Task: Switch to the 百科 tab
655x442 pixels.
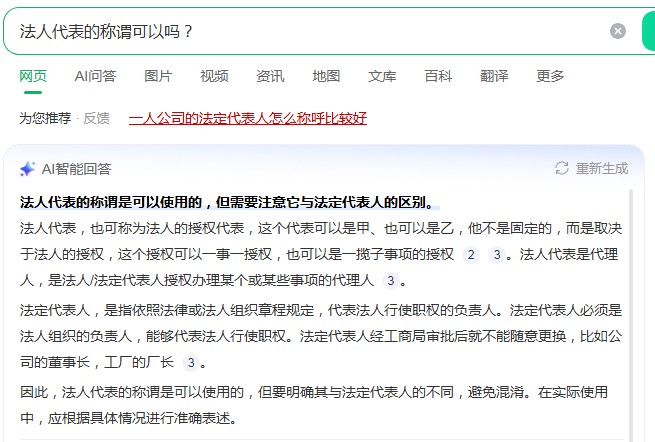Action: [438, 76]
